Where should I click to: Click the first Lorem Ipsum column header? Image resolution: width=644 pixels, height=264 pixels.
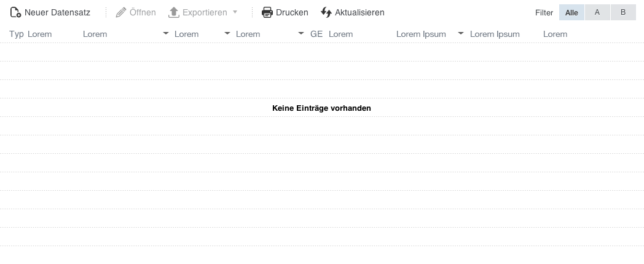[x=421, y=34]
